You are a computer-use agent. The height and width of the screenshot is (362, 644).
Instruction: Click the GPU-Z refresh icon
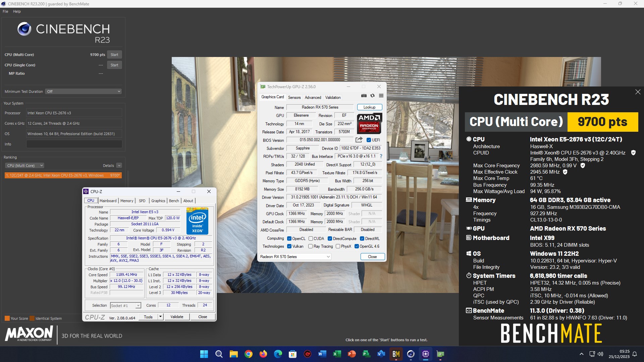pos(372,96)
